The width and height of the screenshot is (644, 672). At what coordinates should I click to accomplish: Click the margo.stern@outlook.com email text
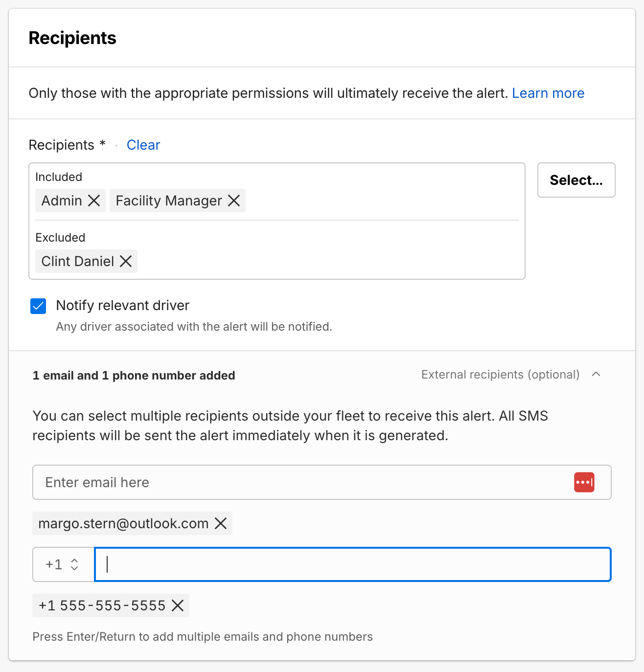pyautogui.click(x=123, y=523)
